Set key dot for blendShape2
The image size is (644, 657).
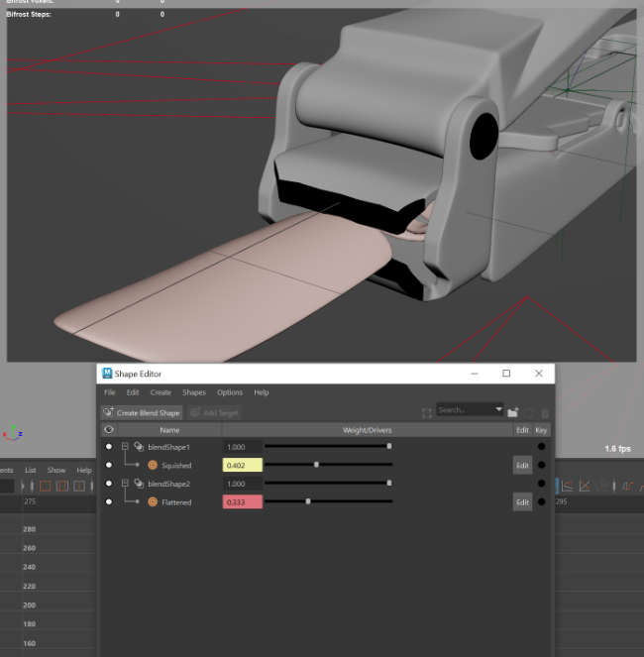541,484
